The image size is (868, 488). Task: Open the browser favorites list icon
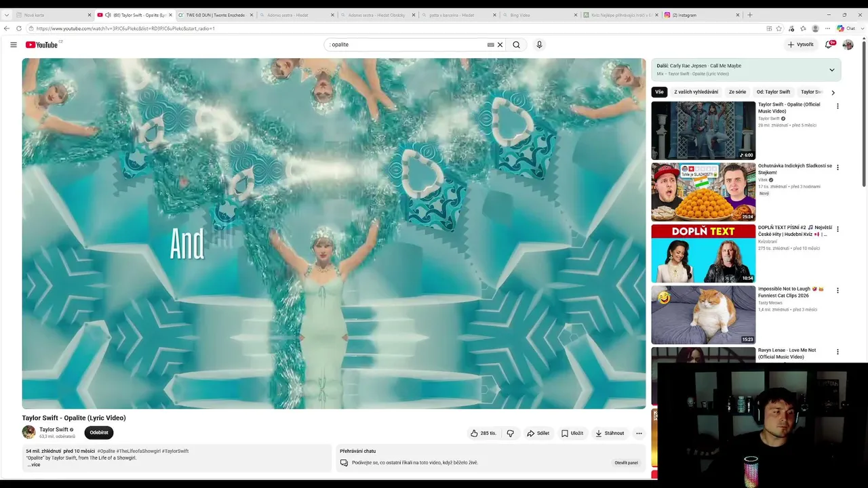[803, 28]
